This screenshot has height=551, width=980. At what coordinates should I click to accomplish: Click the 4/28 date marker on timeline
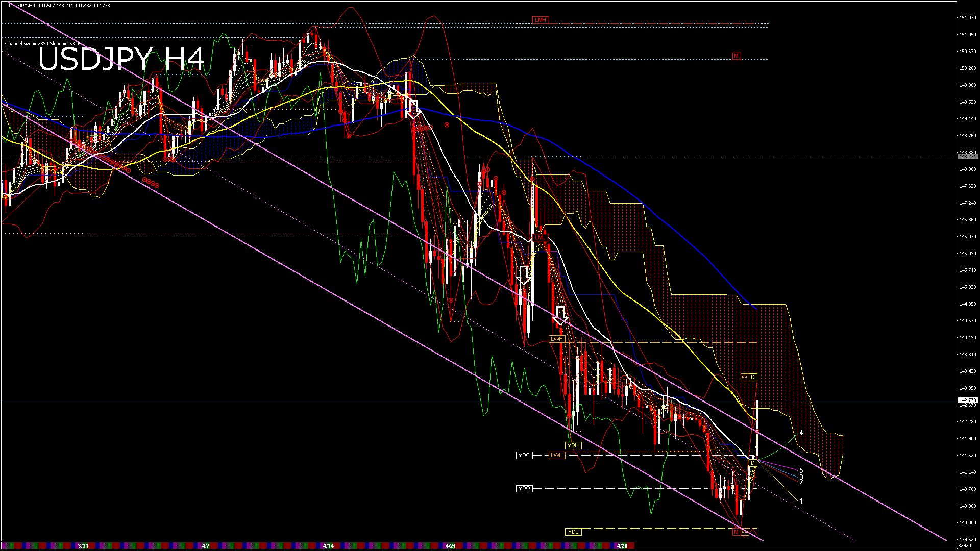click(x=622, y=546)
